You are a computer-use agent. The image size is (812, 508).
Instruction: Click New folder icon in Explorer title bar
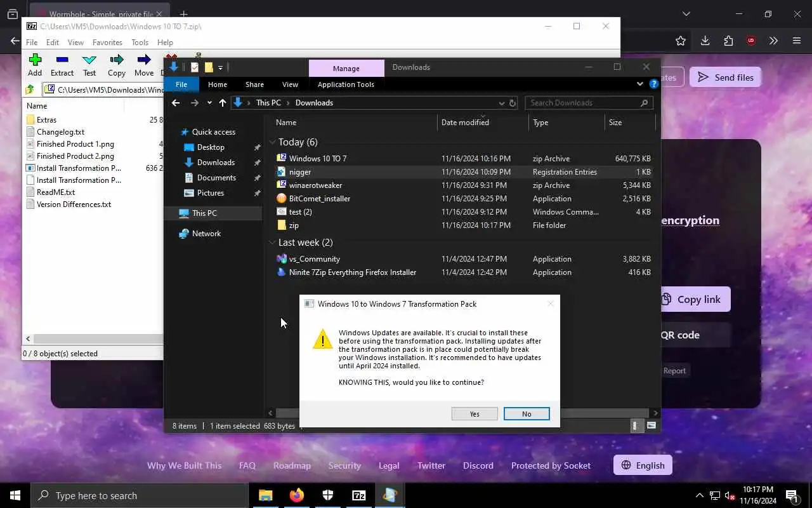207,67
